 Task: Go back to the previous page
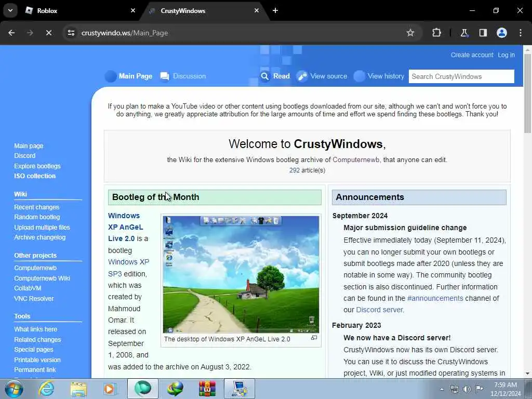click(11, 33)
